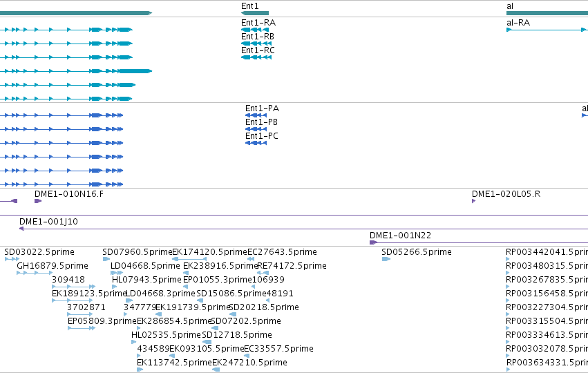Click EST label RP003032078.5prime

point(547,349)
